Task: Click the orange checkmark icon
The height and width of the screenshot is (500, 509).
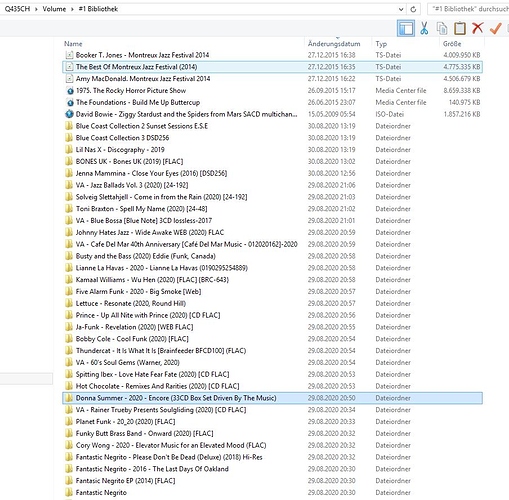Action: click(x=495, y=28)
